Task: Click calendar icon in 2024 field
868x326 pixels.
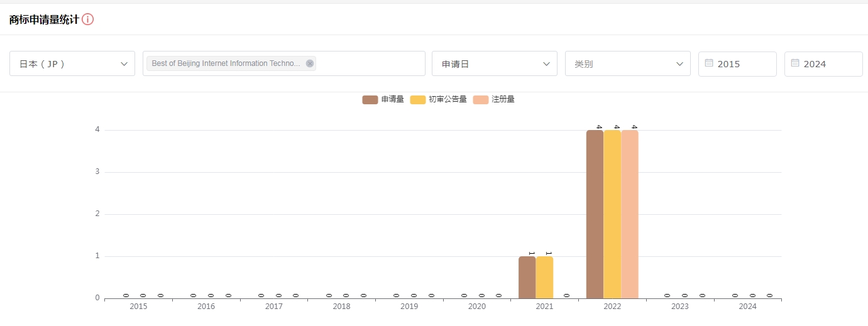Action: tap(795, 63)
